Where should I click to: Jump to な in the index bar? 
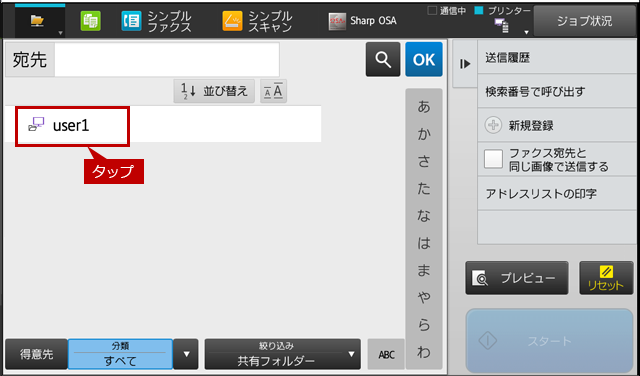click(x=424, y=216)
